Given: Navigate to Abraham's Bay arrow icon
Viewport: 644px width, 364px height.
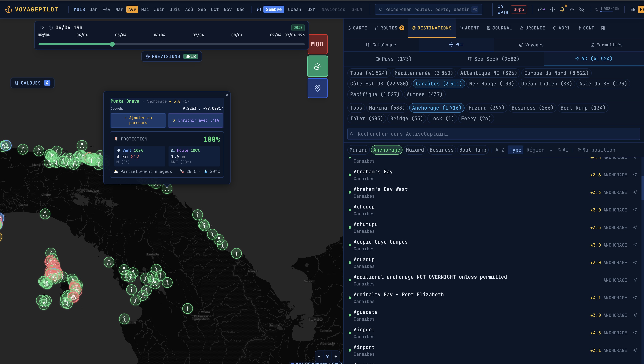Looking at the screenshot, I should pyautogui.click(x=635, y=175).
